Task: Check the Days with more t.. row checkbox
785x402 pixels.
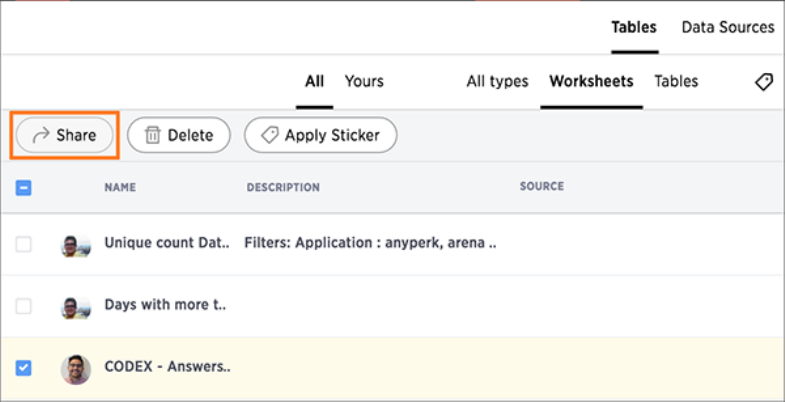Action: [x=24, y=306]
